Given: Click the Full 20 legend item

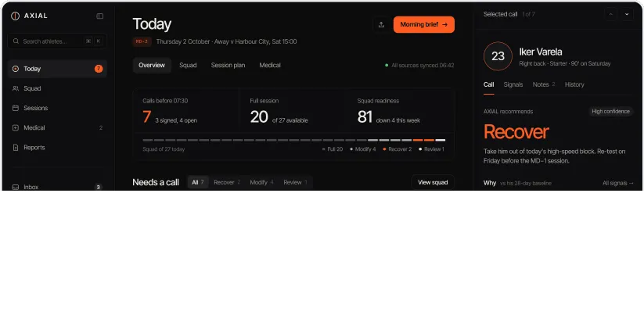Looking at the screenshot, I should (x=333, y=149).
